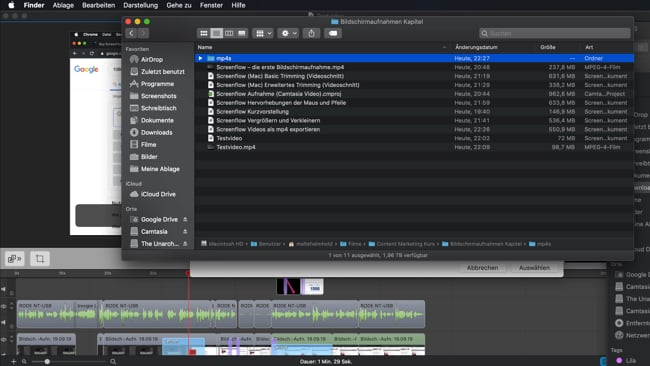Viewport: 650px width, 366px height.
Task: Mute the RODE NT-USB audio track speaker
Action: (4, 322)
